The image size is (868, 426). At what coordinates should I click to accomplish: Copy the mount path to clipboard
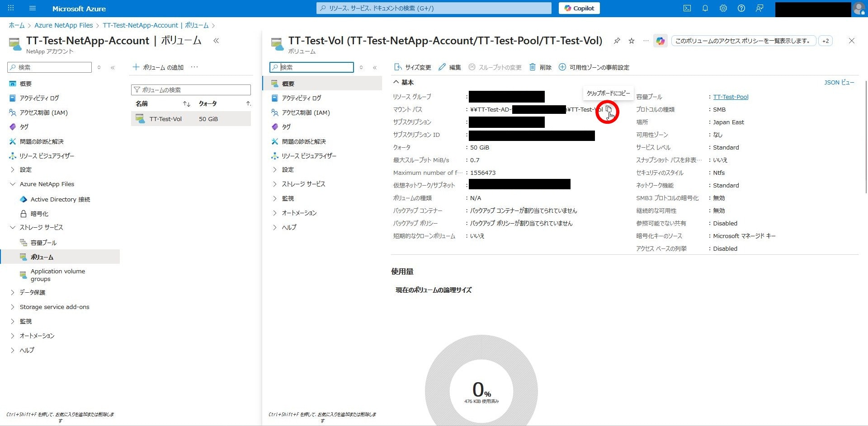(x=609, y=109)
